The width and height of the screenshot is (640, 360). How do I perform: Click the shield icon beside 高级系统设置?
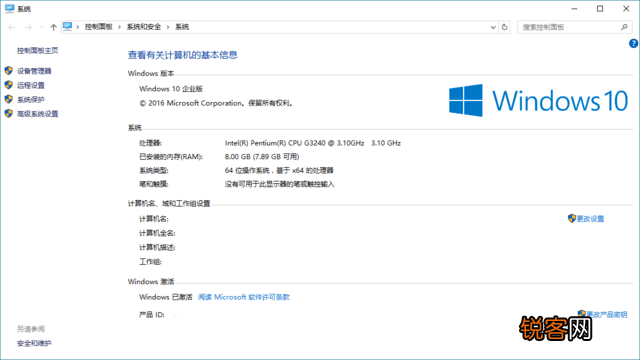click(x=9, y=113)
